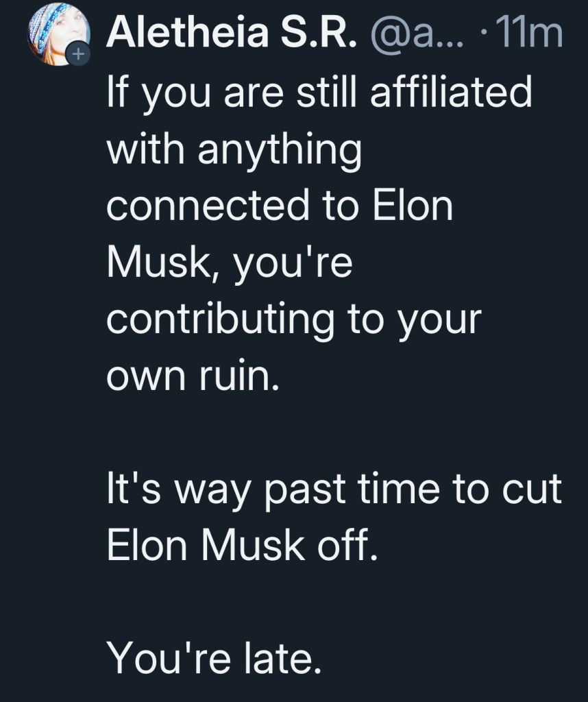588x702 pixels.
Task: Click the word "affiliated" in the first line
Action: click(x=451, y=93)
